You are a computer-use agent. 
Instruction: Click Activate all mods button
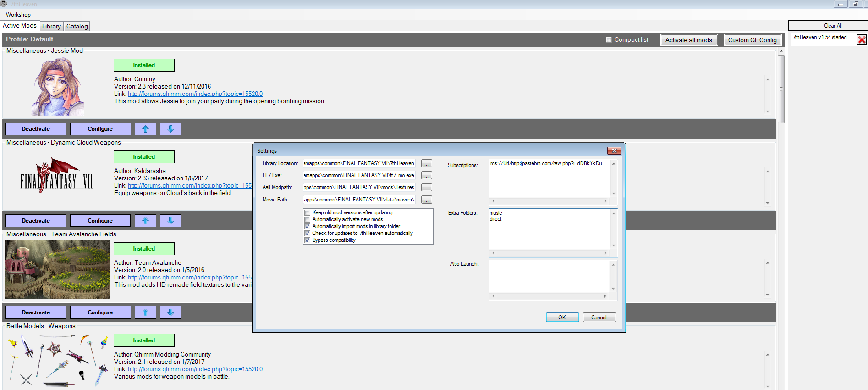(688, 40)
